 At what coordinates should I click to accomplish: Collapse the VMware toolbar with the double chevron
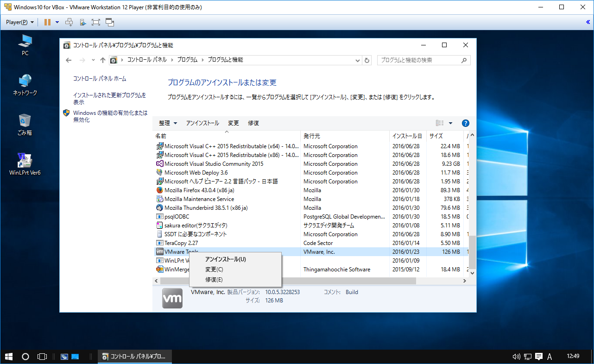click(x=588, y=22)
